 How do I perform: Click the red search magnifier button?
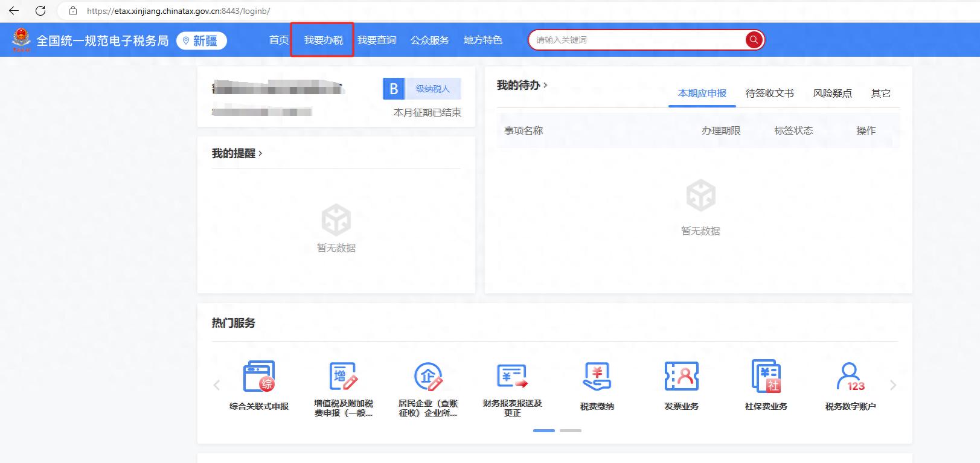(x=754, y=40)
